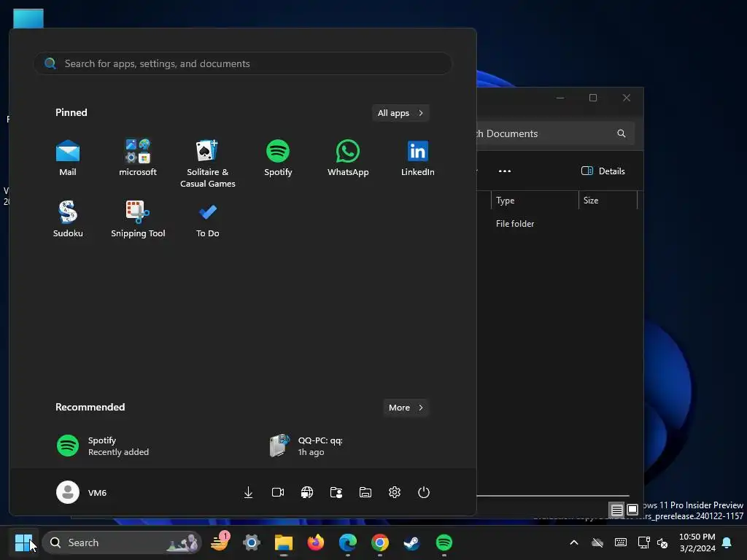The height and width of the screenshot is (560, 747).
Task: Click the search icon in File Explorer
Action: 622,133
